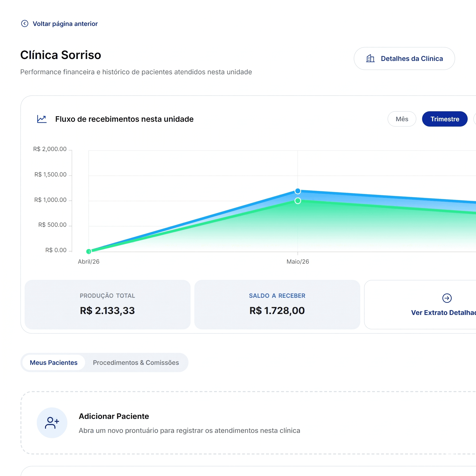Click the Produção Total card
This screenshot has width=476, height=476.
point(107,304)
